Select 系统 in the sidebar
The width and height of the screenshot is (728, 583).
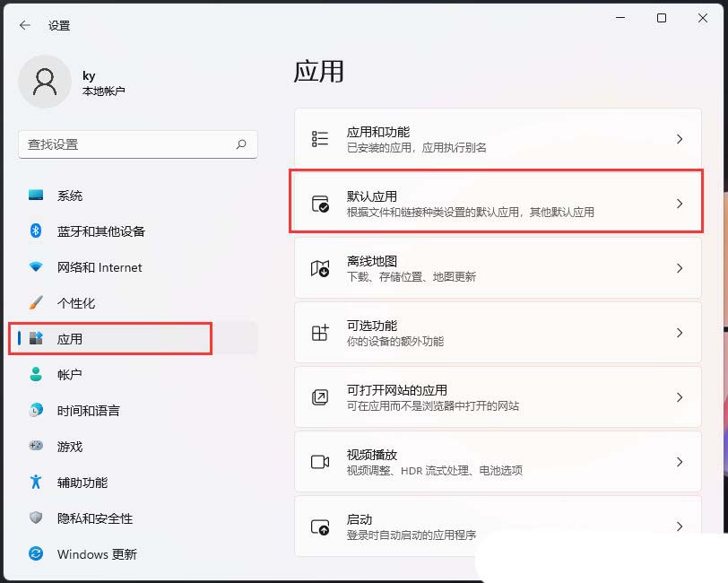pyautogui.click(x=70, y=196)
